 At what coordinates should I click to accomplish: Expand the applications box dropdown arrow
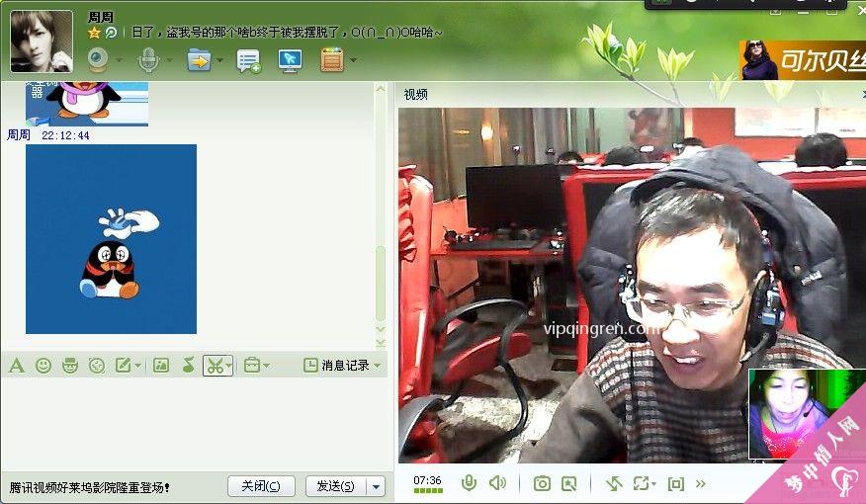point(353,60)
